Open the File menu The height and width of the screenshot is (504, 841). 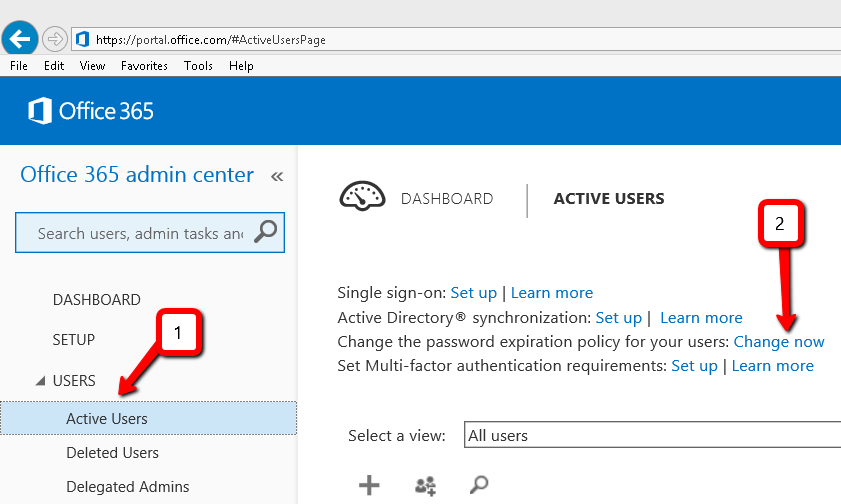19,66
